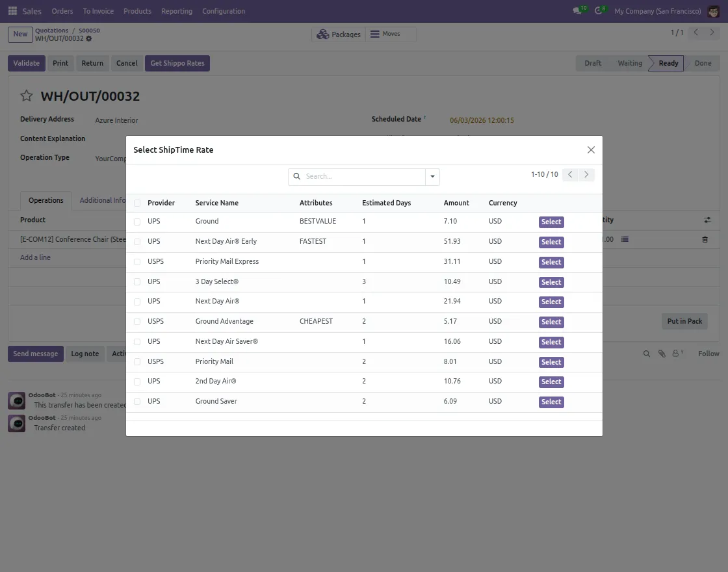
Task: Open the Products menu
Action: point(137,11)
